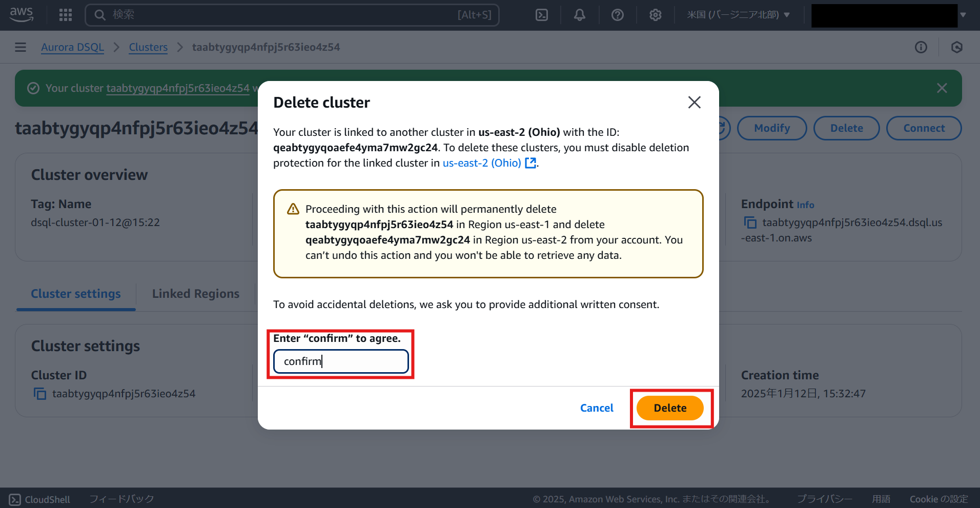The width and height of the screenshot is (980, 508).
Task: Open the AWS services grid menu
Action: click(66, 15)
